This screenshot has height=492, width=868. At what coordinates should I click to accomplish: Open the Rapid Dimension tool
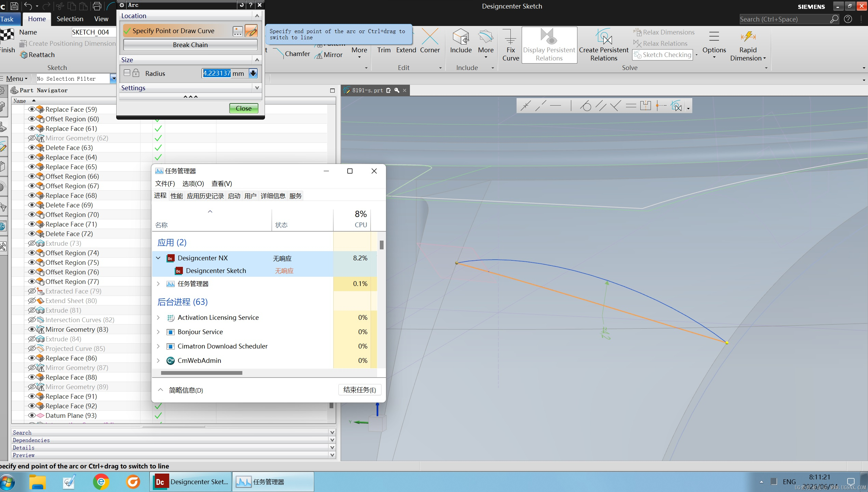coord(748,45)
